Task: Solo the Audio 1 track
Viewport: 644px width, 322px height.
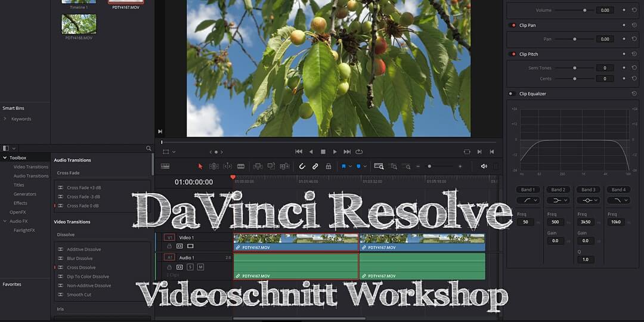Action: (190, 267)
